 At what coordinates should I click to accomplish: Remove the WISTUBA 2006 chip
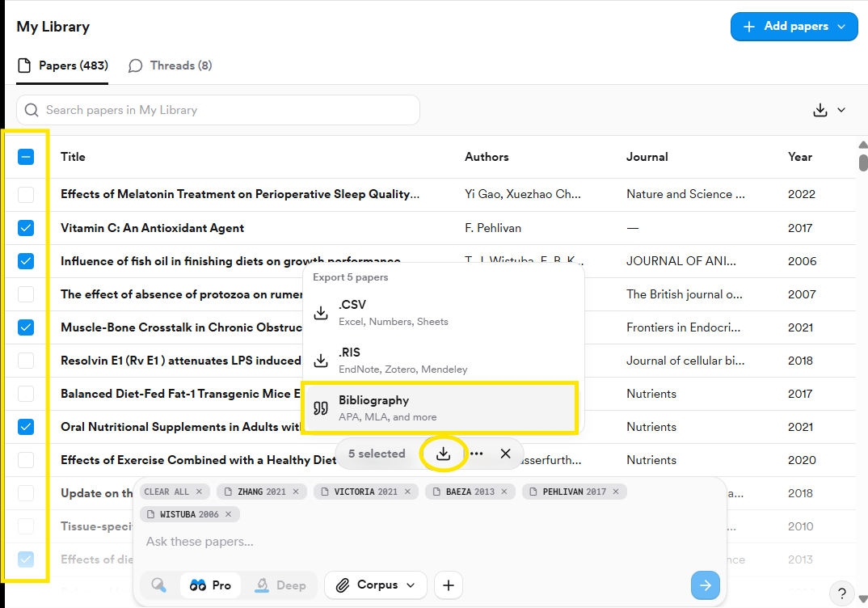point(228,514)
